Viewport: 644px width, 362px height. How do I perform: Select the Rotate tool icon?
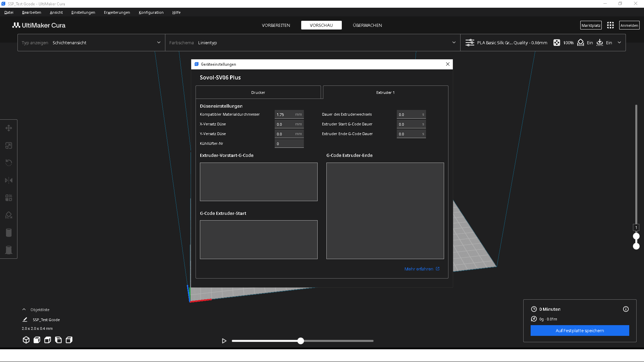tap(9, 163)
